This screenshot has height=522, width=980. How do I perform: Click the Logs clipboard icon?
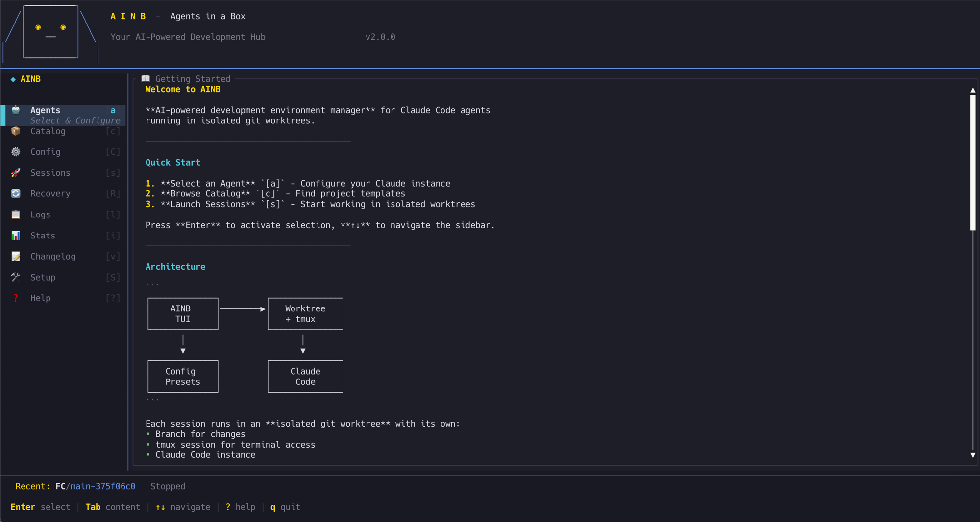[16, 214]
